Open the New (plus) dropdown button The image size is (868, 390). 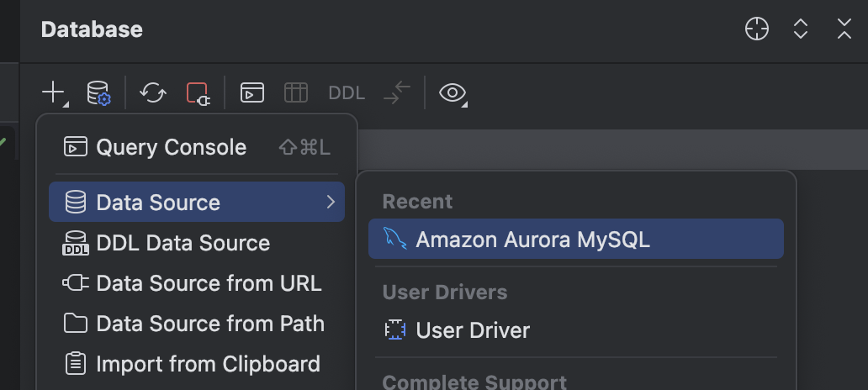(x=54, y=92)
